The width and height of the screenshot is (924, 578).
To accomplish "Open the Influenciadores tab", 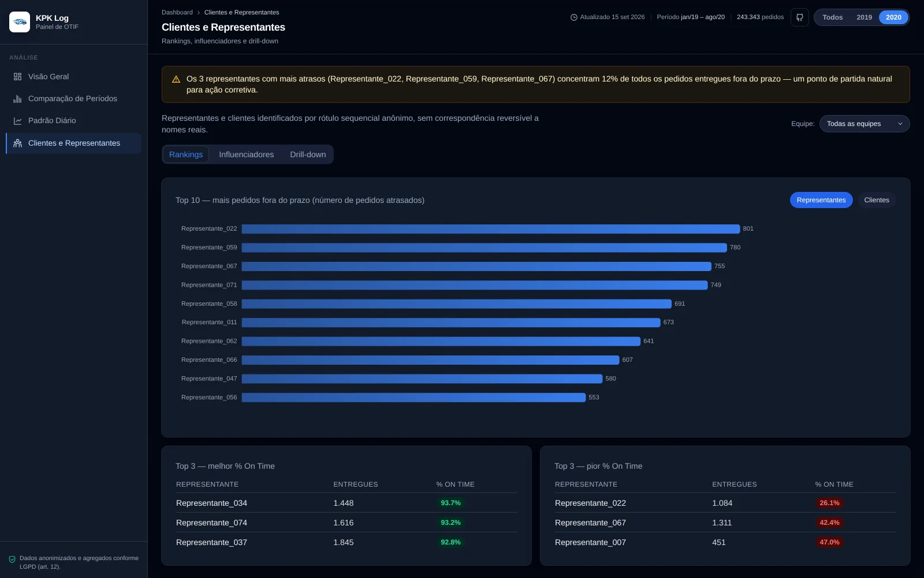I will (247, 154).
